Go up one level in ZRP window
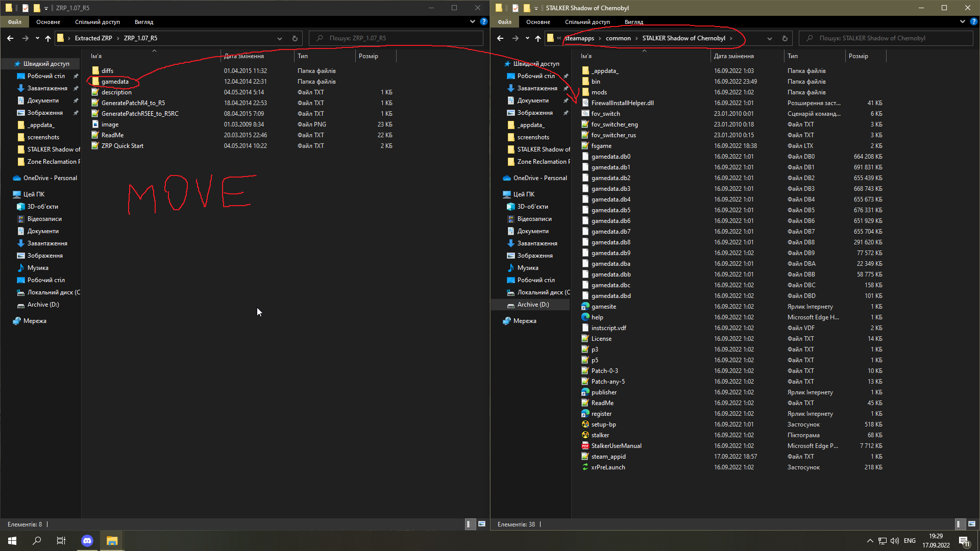This screenshot has height=551, width=980. [48, 38]
